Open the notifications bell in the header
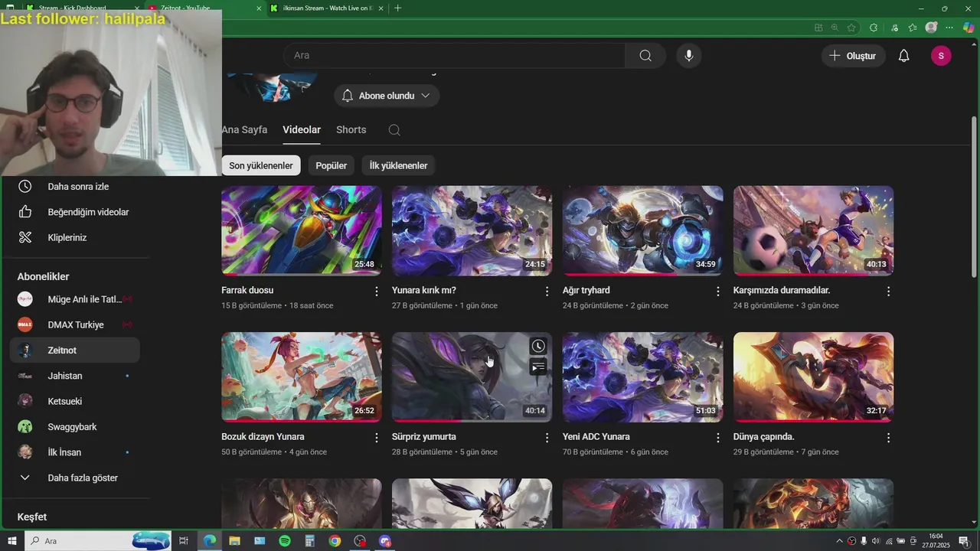980x551 pixels. pos(903,56)
